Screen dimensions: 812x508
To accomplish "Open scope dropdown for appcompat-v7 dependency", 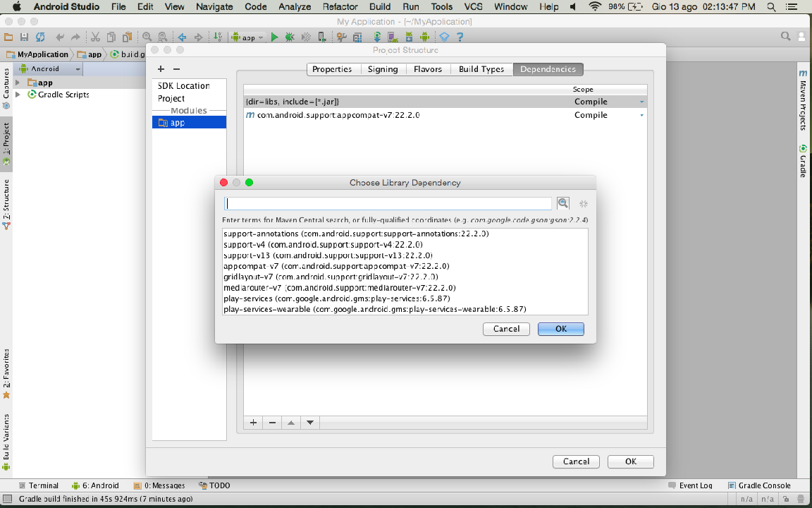I will coord(641,115).
